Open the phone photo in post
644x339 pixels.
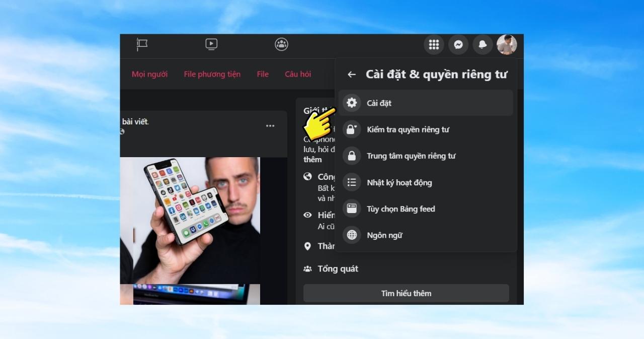point(197,221)
